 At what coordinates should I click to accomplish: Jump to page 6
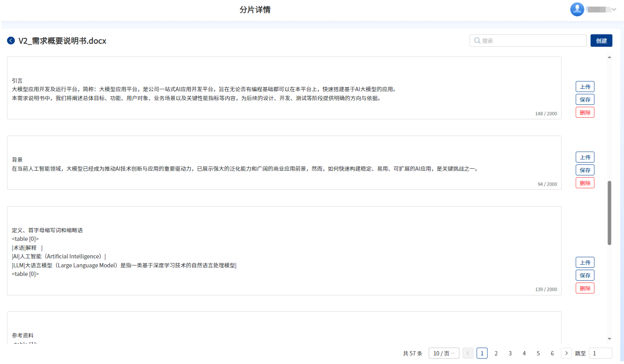point(552,353)
